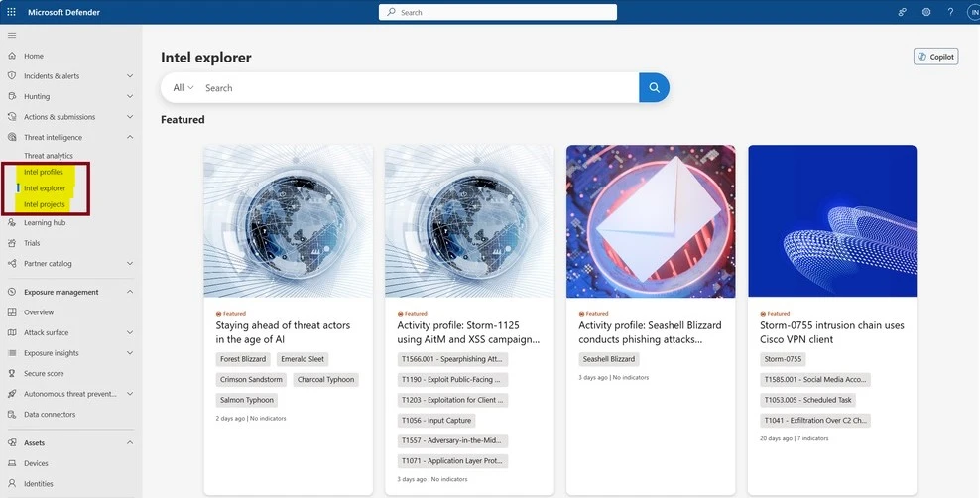980x498 pixels.
Task: Click the Overview dashboard icon
Action: point(12,311)
